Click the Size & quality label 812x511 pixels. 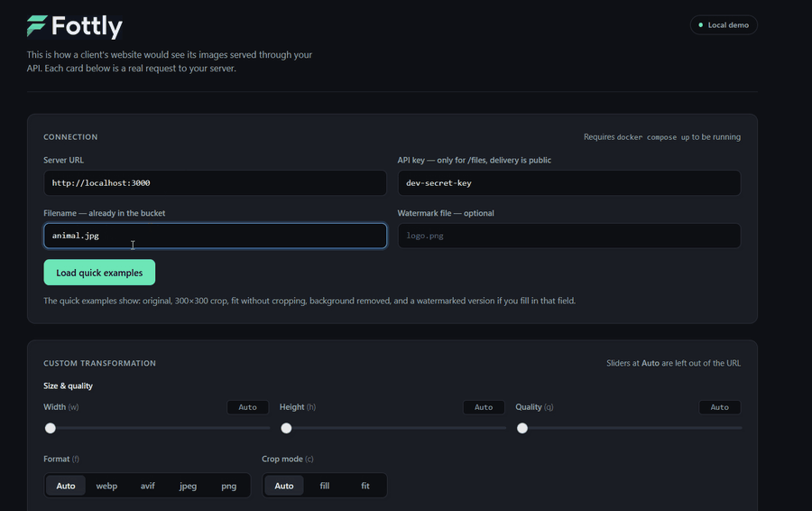coord(68,386)
